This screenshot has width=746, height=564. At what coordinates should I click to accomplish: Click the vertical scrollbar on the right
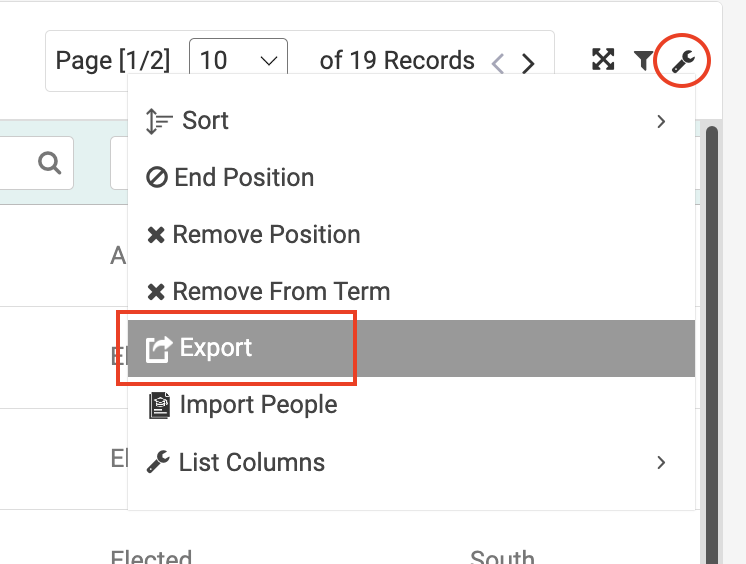(x=712, y=345)
